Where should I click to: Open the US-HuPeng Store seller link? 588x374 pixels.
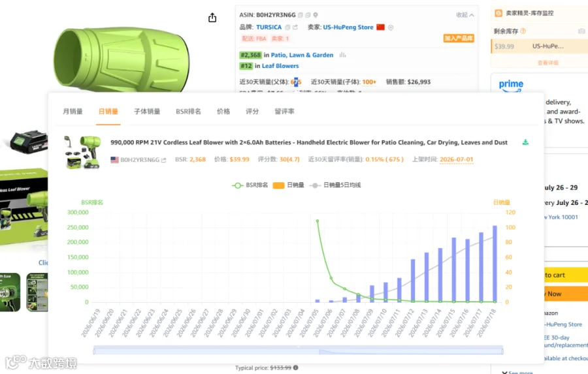coord(348,27)
